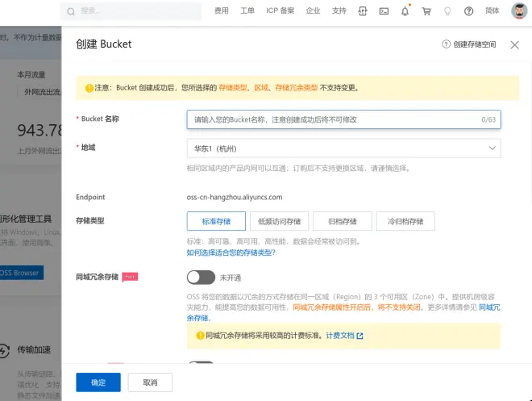Click the 存储类型 warning text in notice
The width and height of the screenshot is (532, 401).
[x=233, y=88]
